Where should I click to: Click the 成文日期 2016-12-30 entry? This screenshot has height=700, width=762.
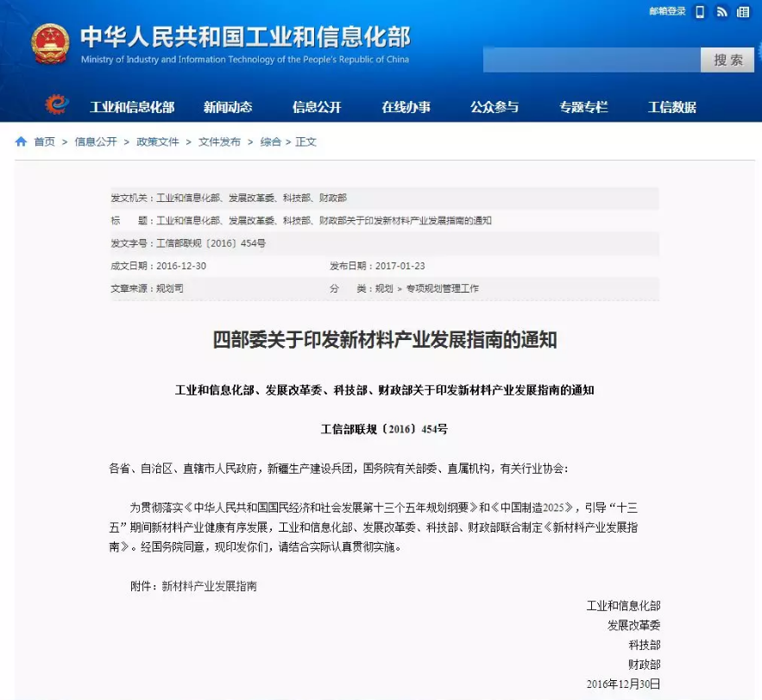(x=159, y=266)
